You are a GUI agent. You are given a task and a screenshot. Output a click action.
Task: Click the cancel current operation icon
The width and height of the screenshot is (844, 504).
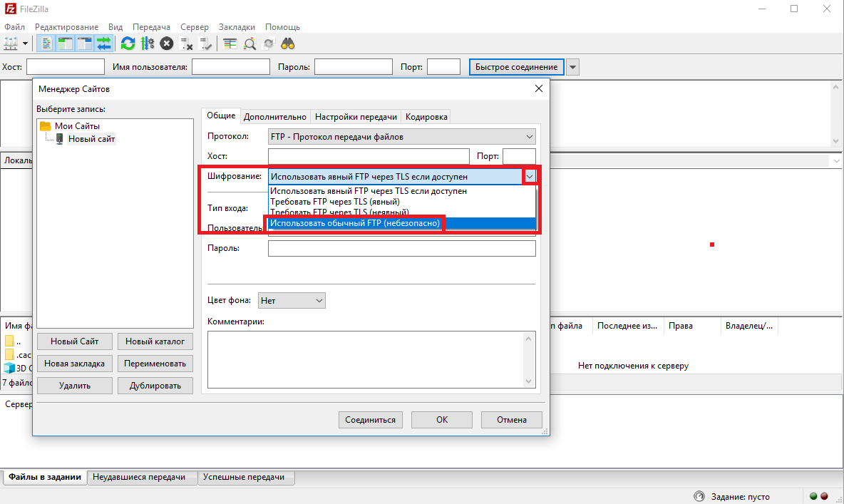[x=167, y=43]
